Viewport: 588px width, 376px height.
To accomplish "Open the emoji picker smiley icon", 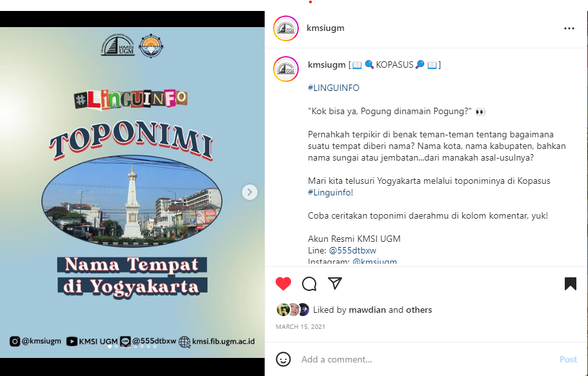I will 283,359.
